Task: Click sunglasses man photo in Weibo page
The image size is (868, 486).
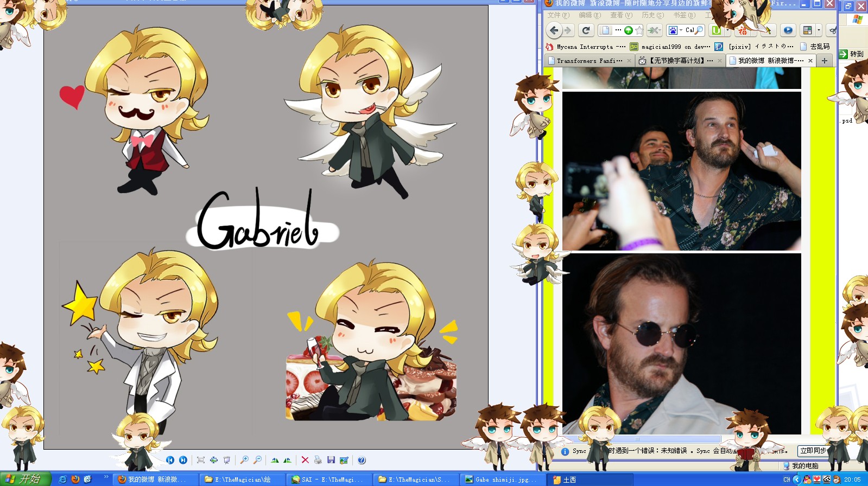Action: point(682,344)
